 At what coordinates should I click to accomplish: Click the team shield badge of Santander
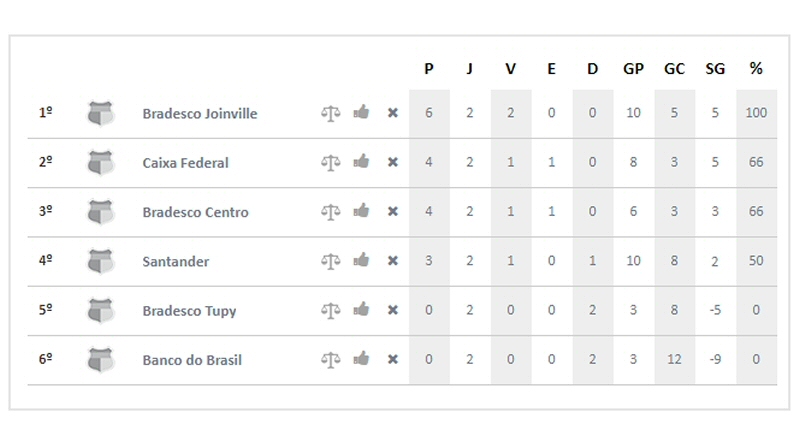[x=101, y=261]
